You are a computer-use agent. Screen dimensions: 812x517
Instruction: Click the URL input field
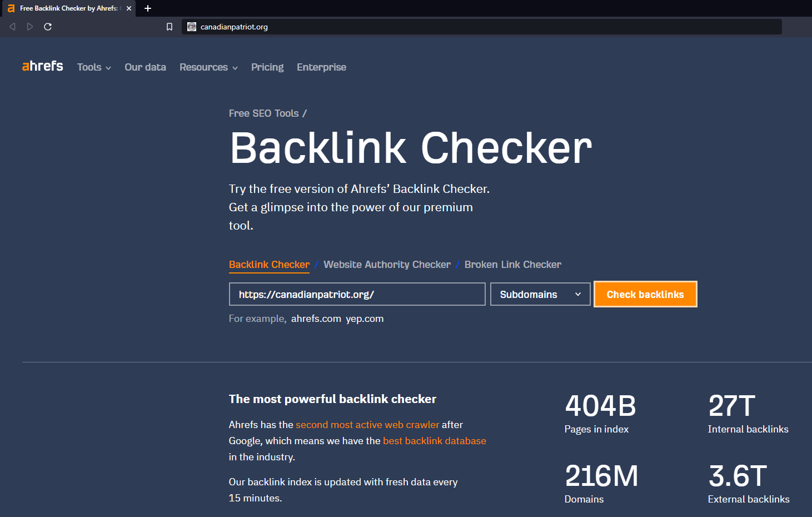pyautogui.click(x=357, y=294)
